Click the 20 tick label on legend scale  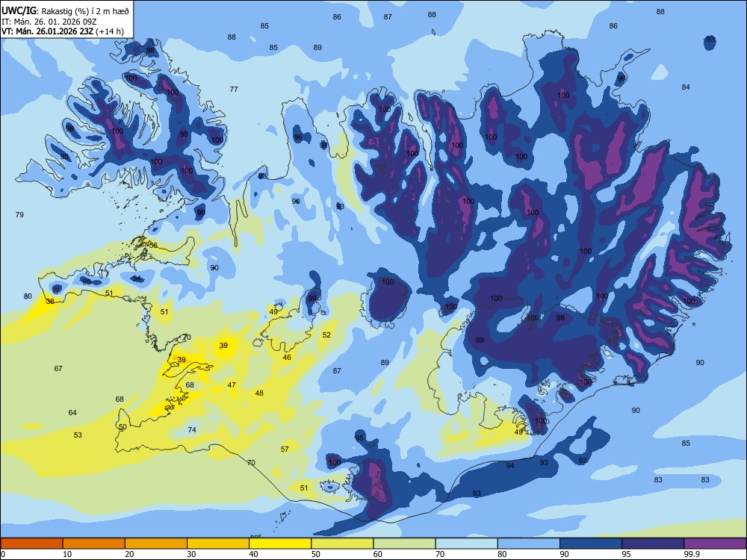129,554
